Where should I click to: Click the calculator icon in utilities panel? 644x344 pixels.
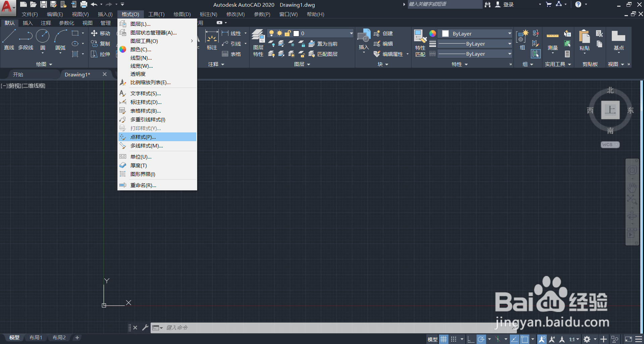(x=567, y=54)
